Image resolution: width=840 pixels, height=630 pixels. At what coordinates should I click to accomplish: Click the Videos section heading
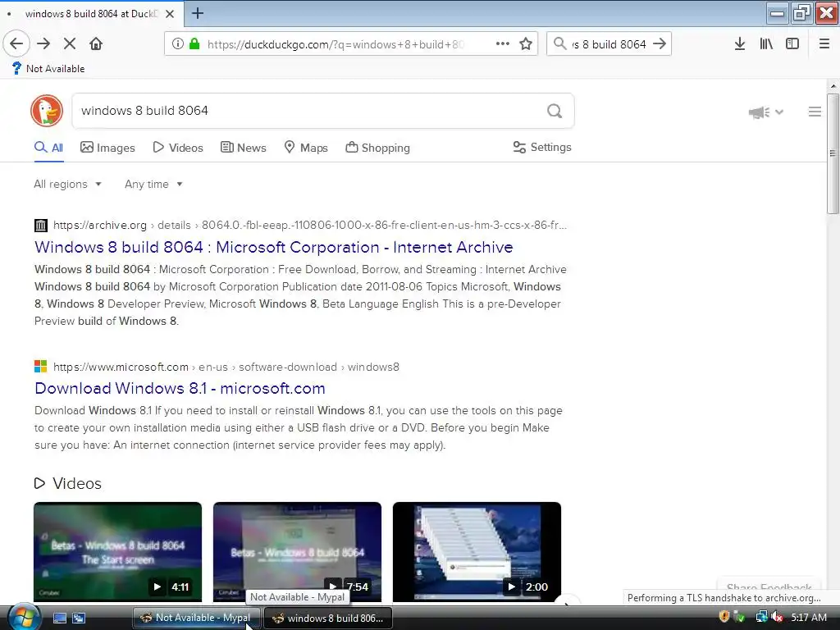[x=67, y=484]
